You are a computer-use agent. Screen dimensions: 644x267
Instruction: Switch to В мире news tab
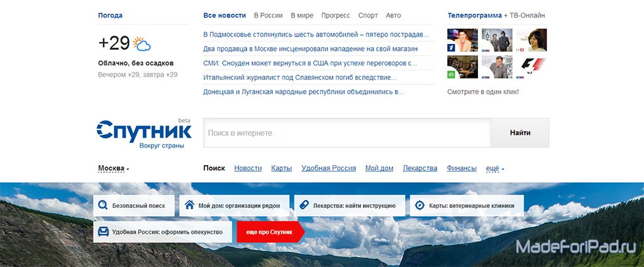[x=302, y=16]
